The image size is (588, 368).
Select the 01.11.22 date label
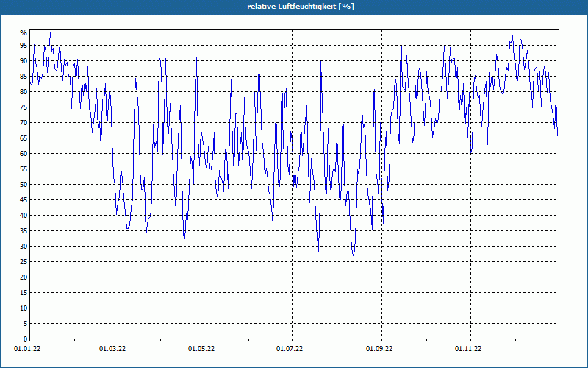468,349
